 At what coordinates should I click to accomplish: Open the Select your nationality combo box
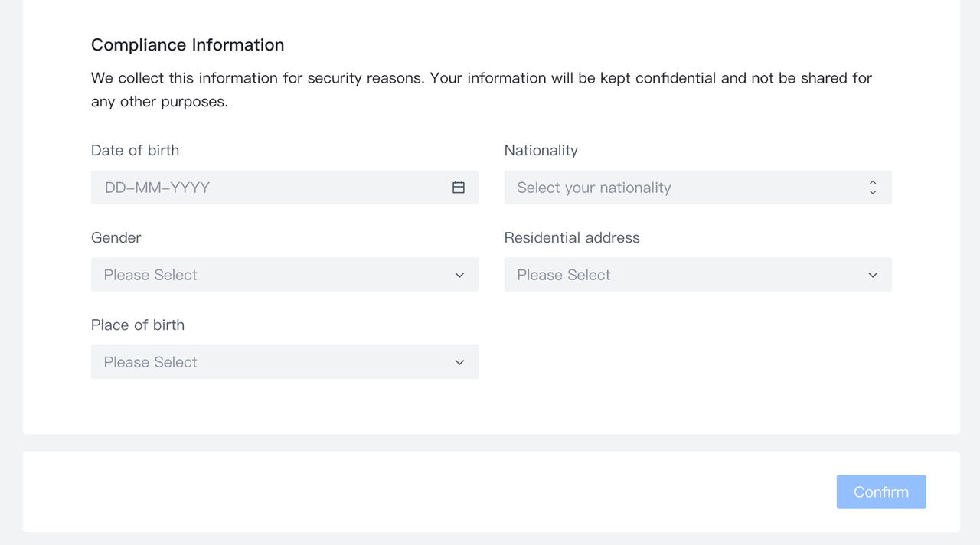681,188
